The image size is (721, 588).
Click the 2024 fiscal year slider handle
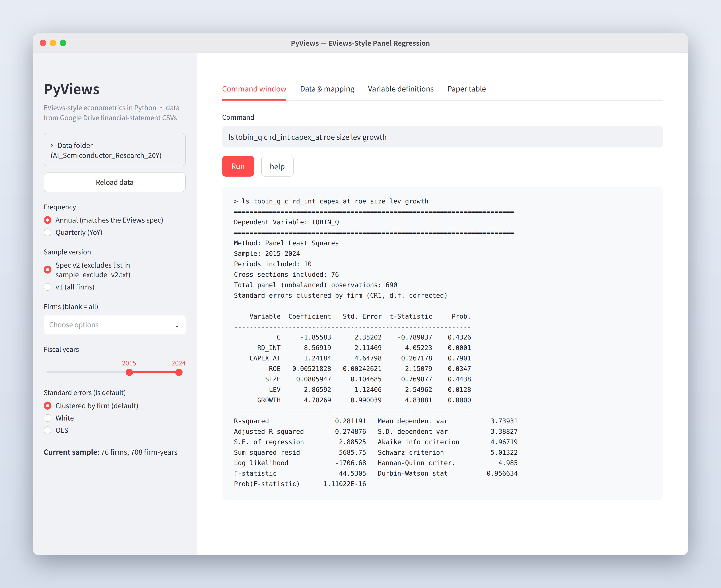[179, 372]
